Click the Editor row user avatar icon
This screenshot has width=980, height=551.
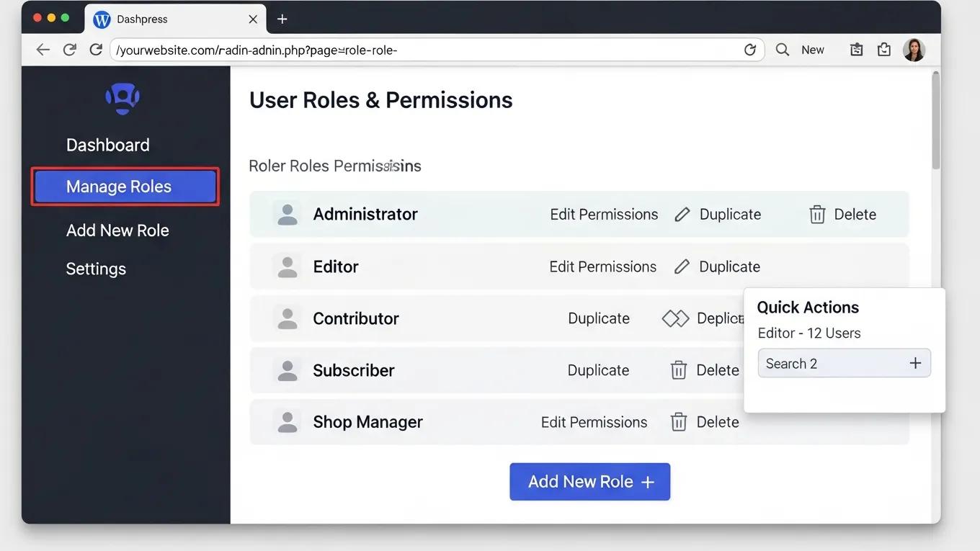pyautogui.click(x=288, y=266)
